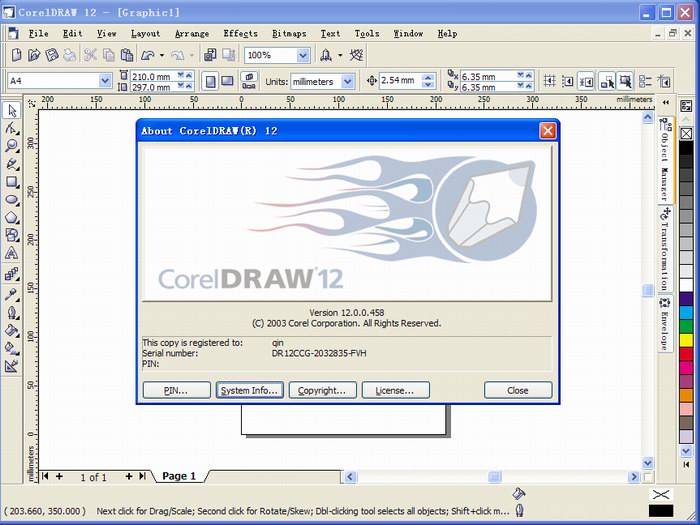Click the New document icon
Viewport: 700px width, 525px height.
click(17, 55)
